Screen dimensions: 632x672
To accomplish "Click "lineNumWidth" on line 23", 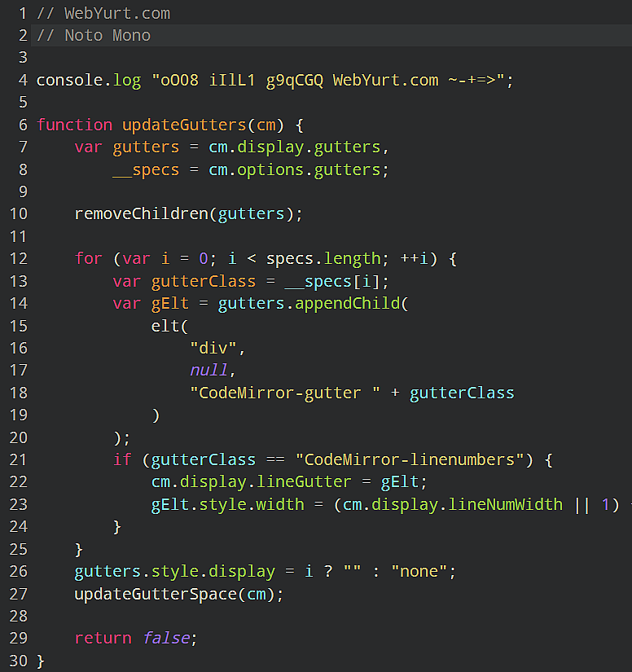I will 505,504.
